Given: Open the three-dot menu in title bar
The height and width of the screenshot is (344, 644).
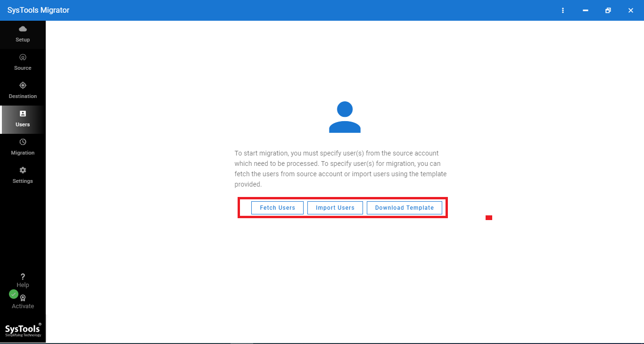Looking at the screenshot, I should (x=563, y=10).
